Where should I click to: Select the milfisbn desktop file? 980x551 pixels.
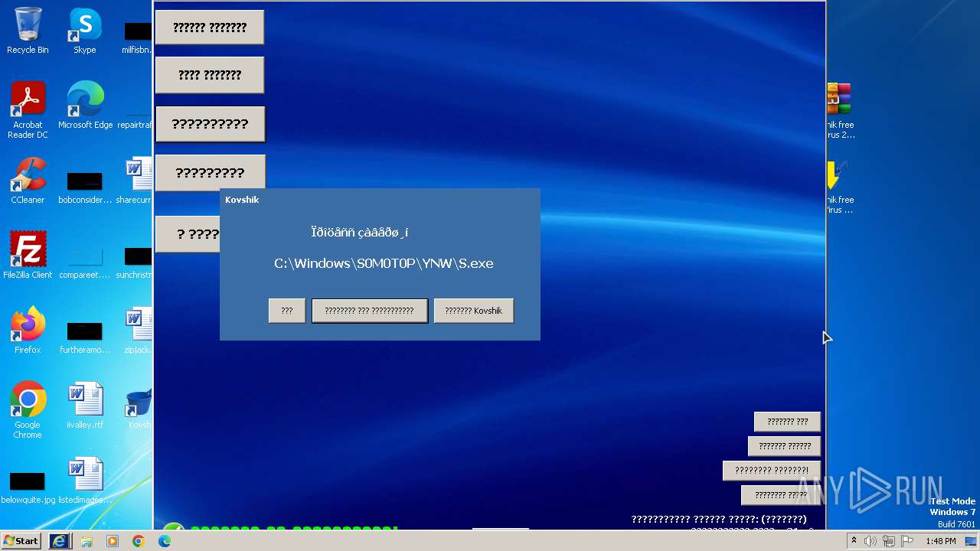(138, 37)
